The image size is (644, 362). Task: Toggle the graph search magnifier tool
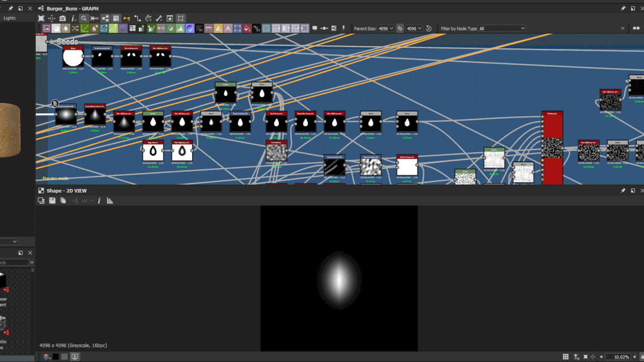[x=84, y=18]
